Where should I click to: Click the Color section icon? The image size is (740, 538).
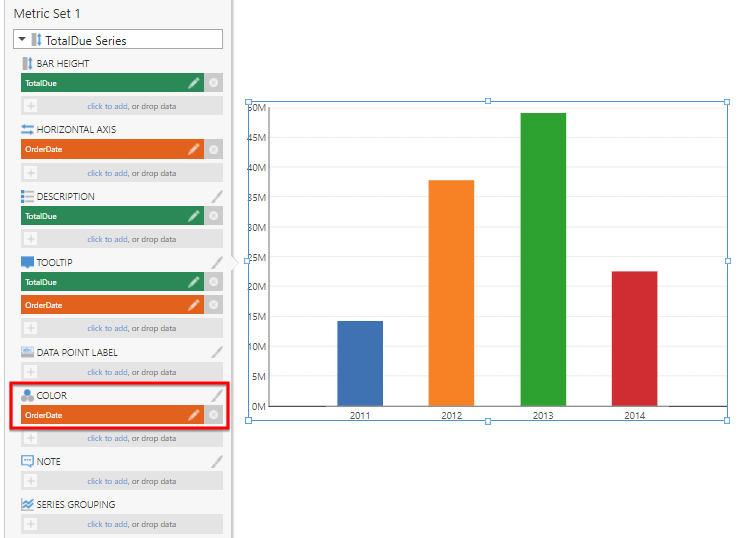[27, 395]
